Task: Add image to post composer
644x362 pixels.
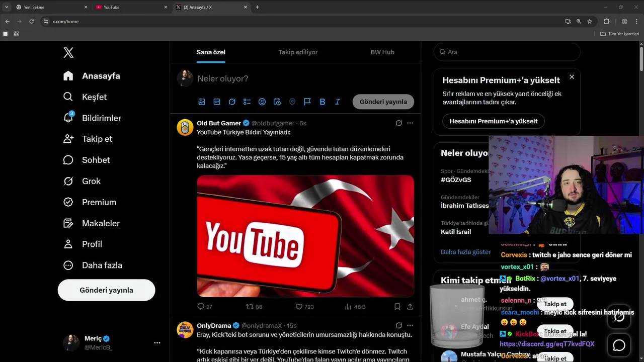Action: click(202, 102)
